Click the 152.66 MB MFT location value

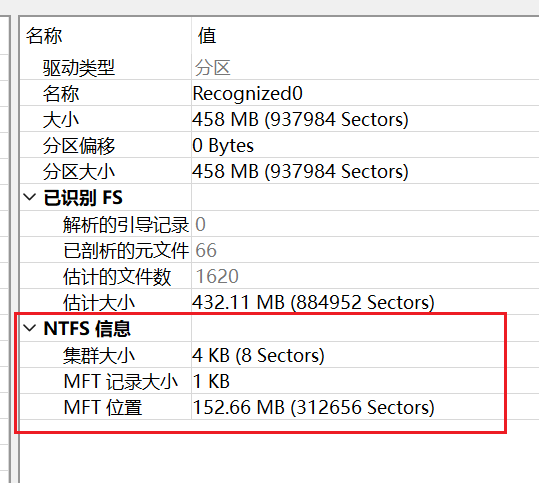pyautogui.click(x=313, y=407)
